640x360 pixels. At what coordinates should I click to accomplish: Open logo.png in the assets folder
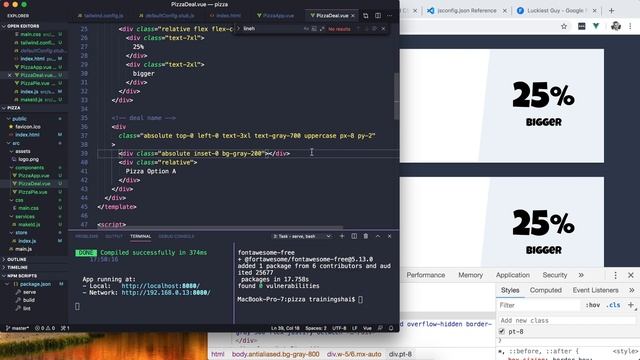pos(29,160)
